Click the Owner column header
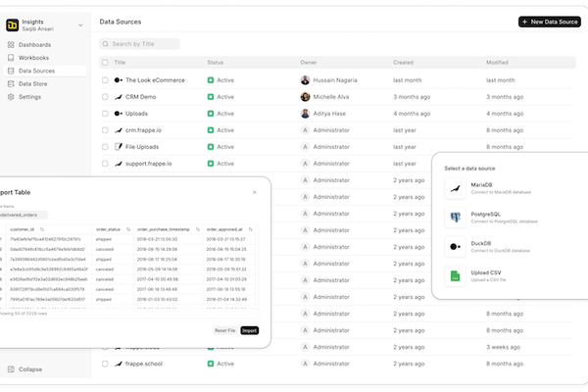Viewport: 588px width, 392px height. (x=309, y=63)
